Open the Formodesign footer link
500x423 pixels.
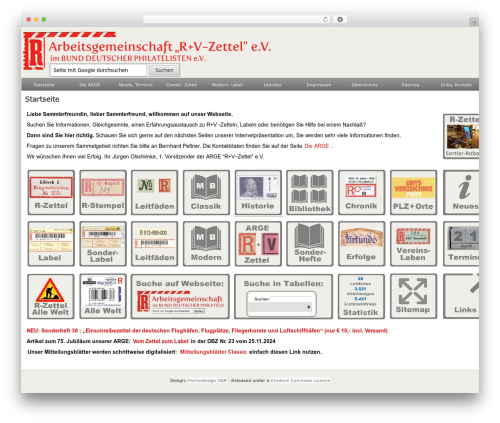point(207,380)
